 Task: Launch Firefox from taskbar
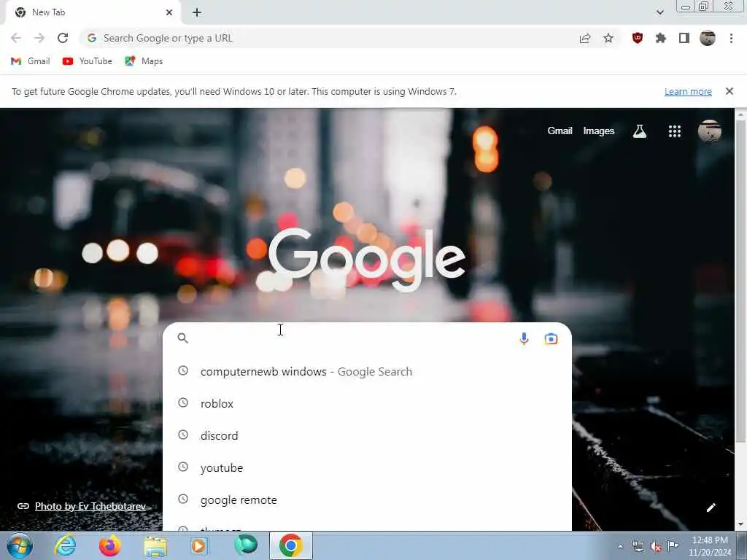point(110,545)
